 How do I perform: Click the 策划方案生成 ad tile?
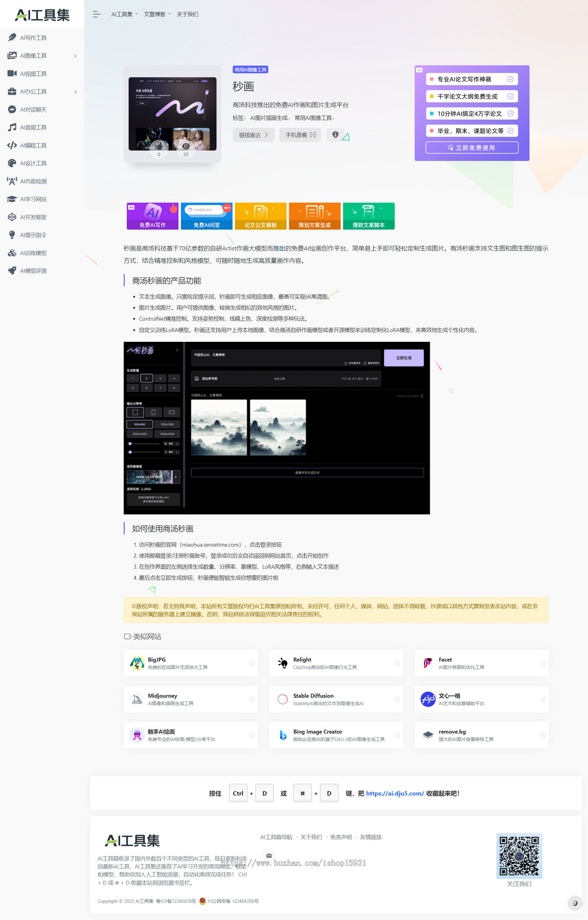(x=315, y=216)
